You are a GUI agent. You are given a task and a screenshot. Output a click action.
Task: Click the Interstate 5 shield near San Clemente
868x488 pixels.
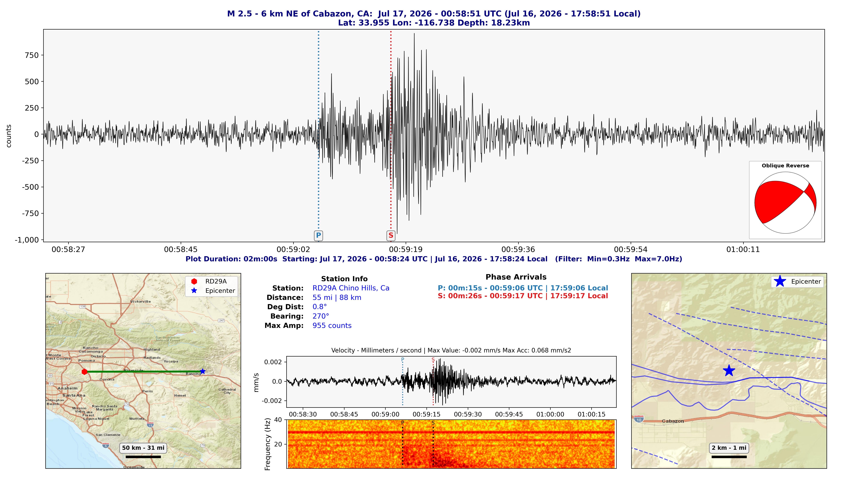[106, 446]
